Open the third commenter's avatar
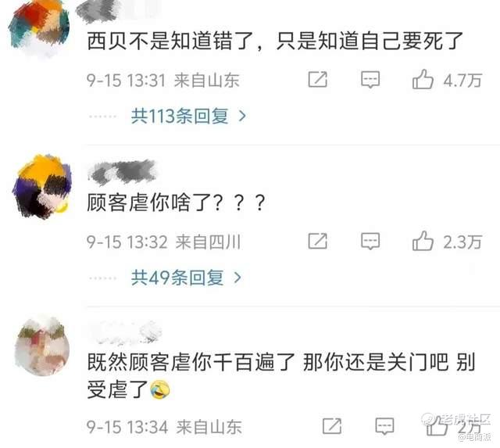 tap(42, 346)
